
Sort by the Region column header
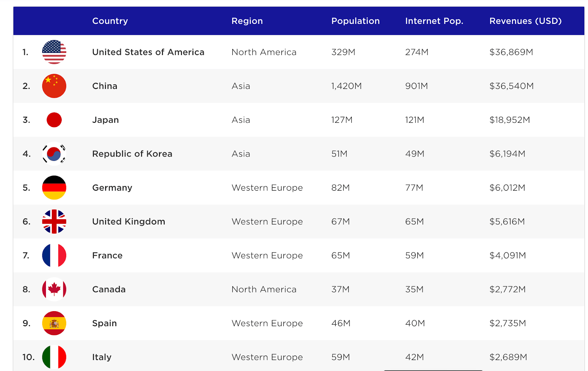point(247,21)
